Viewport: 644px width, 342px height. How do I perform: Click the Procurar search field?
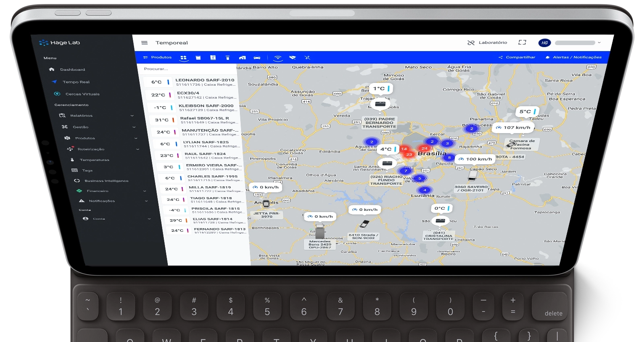[x=187, y=69]
